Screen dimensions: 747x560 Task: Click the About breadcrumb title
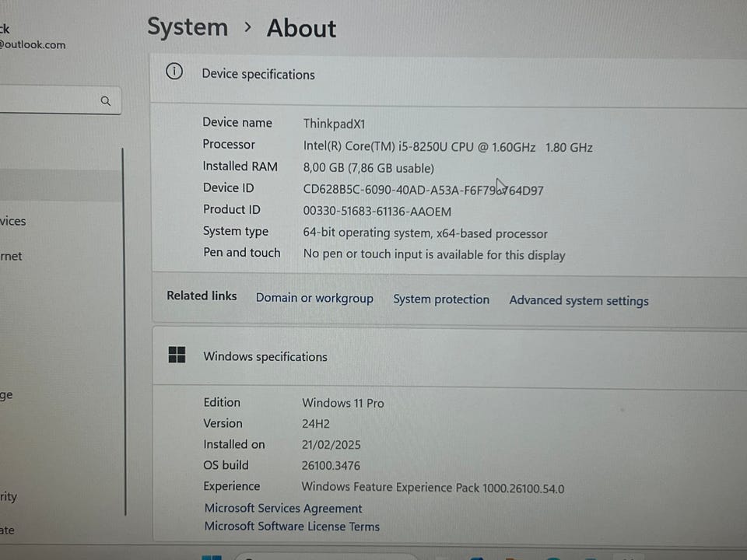[x=301, y=29]
